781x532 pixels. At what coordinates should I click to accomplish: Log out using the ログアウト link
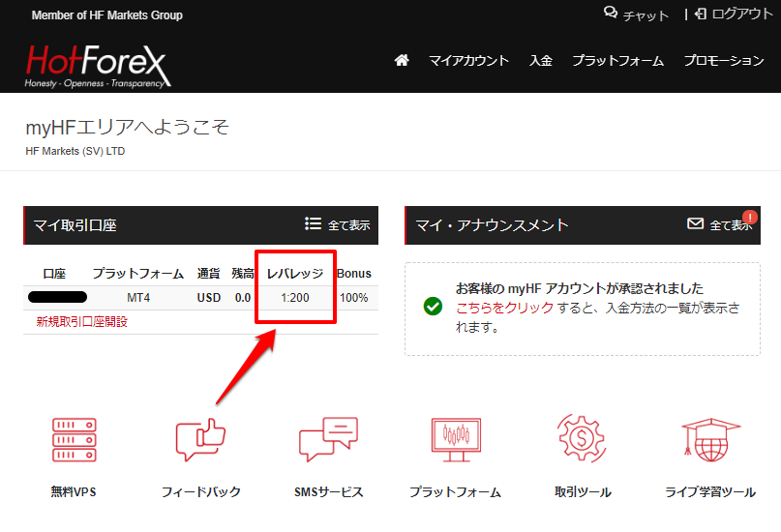(x=735, y=14)
